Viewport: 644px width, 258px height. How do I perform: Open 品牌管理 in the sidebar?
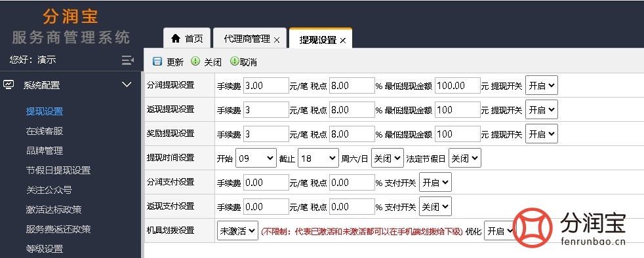coord(45,151)
